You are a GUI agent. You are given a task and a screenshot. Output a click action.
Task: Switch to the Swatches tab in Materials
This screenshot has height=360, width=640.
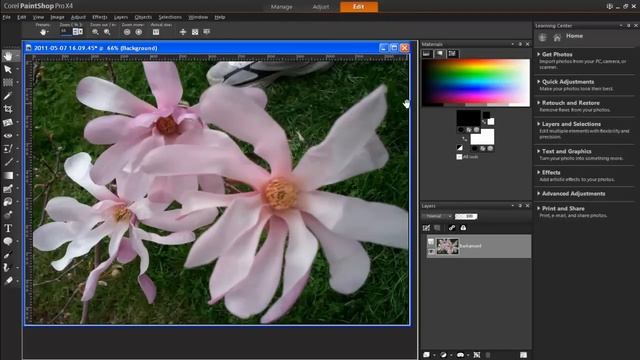pyautogui.click(x=452, y=53)
